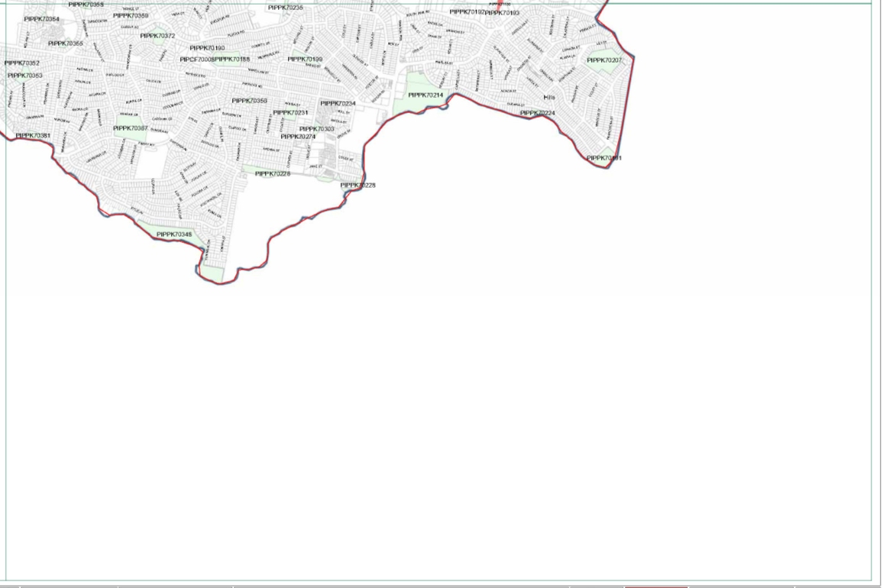Click the PIPPK70190 map label
This screenshot has width=883, height=588.
click(x=207, y=48)
